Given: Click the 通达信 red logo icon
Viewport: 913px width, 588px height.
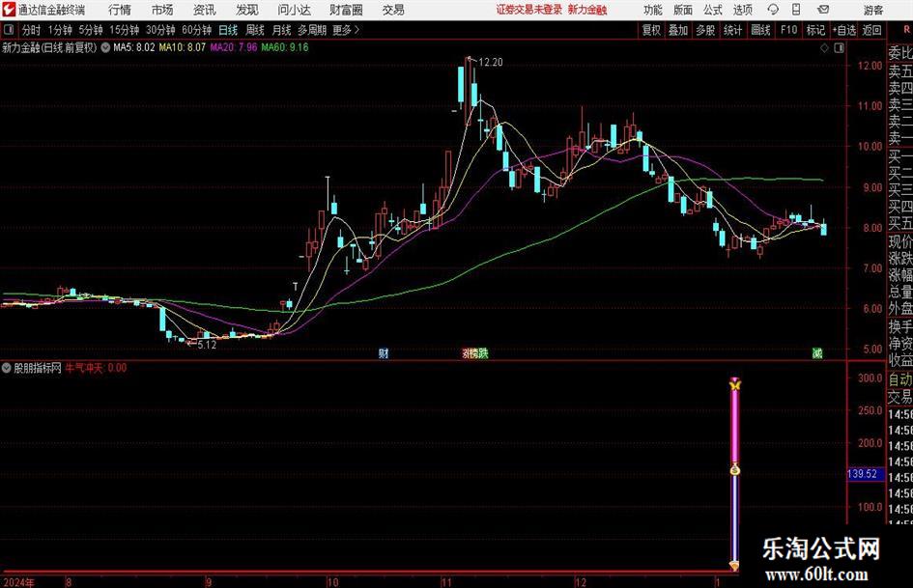Looking at the screenshot, I should point(9,10).
